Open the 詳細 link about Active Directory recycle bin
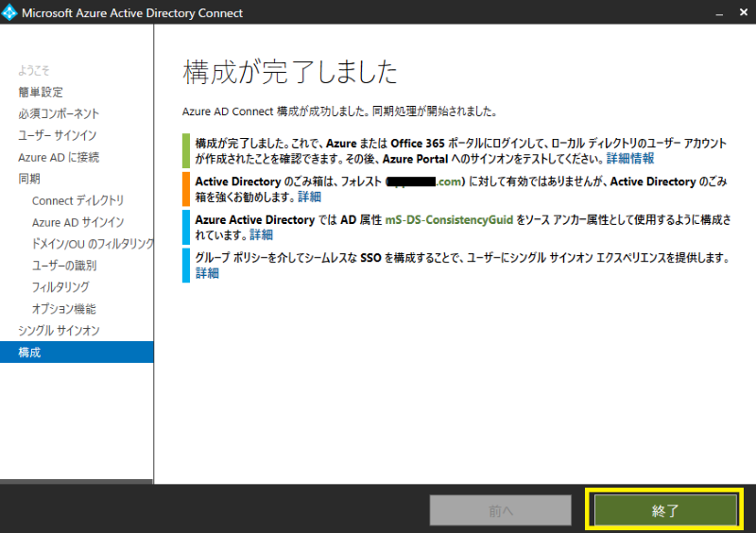 pos(310,197)
